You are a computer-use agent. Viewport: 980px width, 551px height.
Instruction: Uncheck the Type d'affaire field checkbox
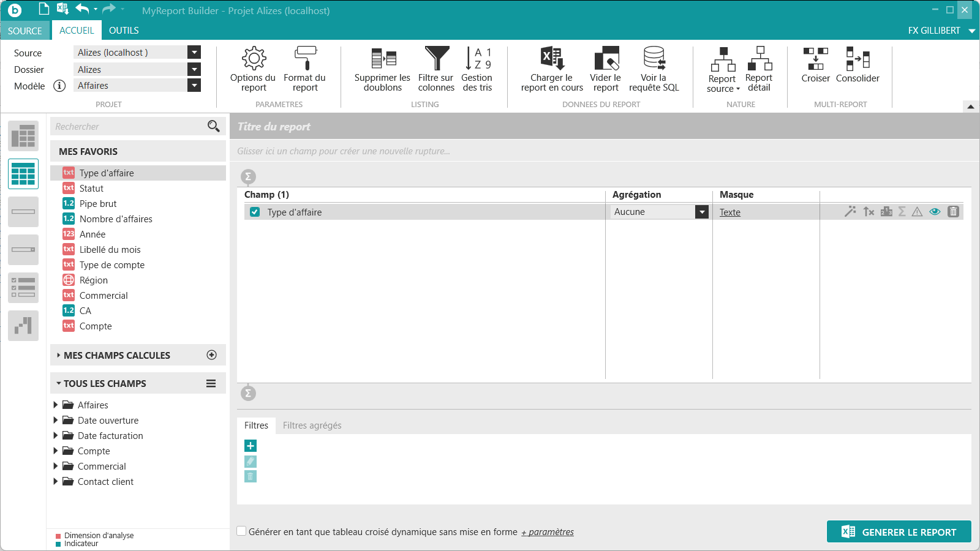[x=255, y=212]
